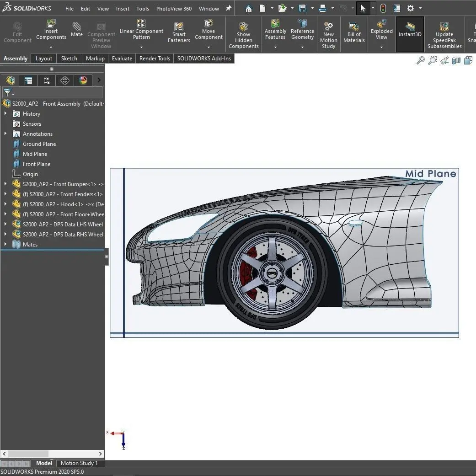Expand the History folder in tree

point(5,114)
